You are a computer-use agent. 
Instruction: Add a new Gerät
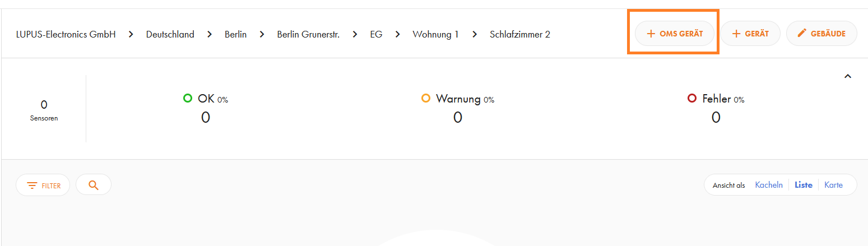750,34
